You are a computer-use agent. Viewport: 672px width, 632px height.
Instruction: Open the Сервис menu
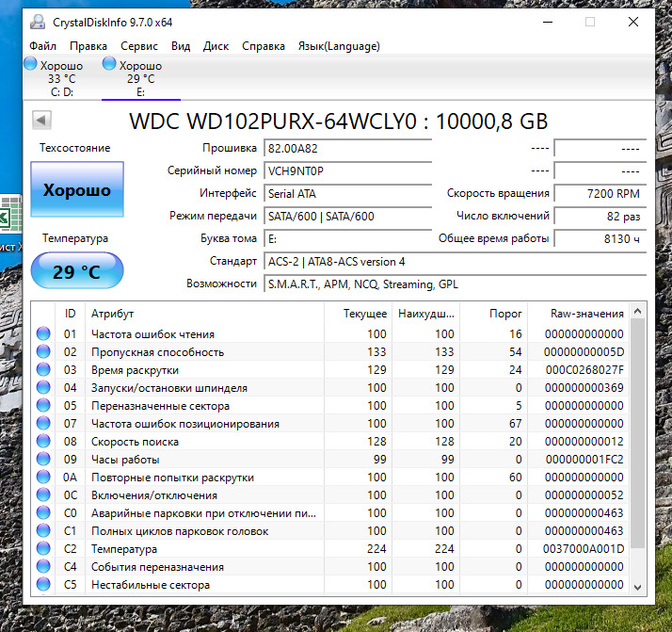click(x=139, y=45)
